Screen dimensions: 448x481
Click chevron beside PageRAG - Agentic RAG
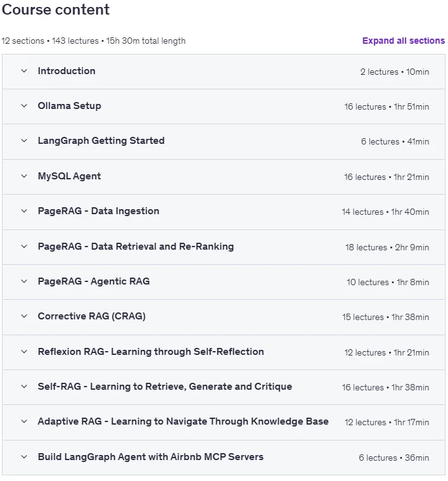click(24, 281)
